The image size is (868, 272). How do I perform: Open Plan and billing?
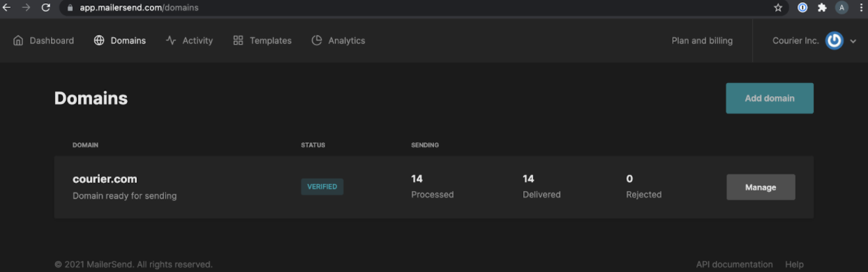[x=702, y=40]
